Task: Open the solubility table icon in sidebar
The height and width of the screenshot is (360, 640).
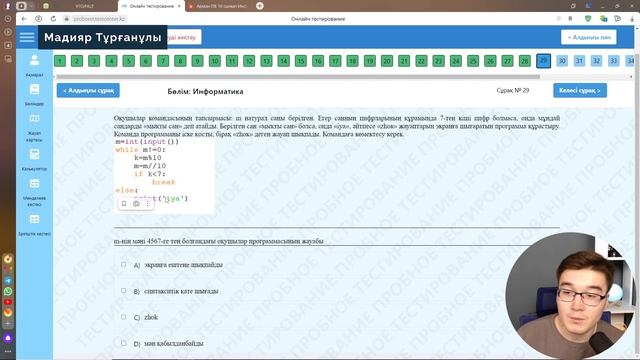Action: pyautogui.click(x=34, y=219)
